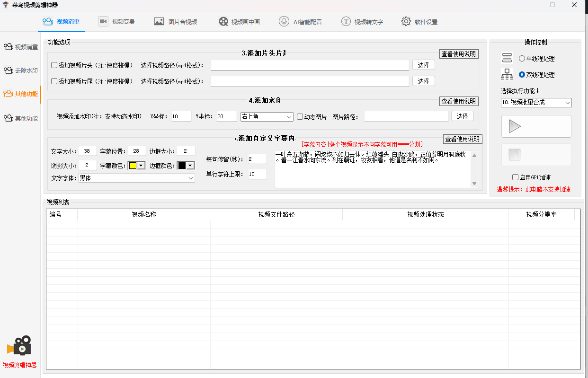Enable 启用GPU加速 checkbox
The image size is (588, 378).
coord(515,177)
